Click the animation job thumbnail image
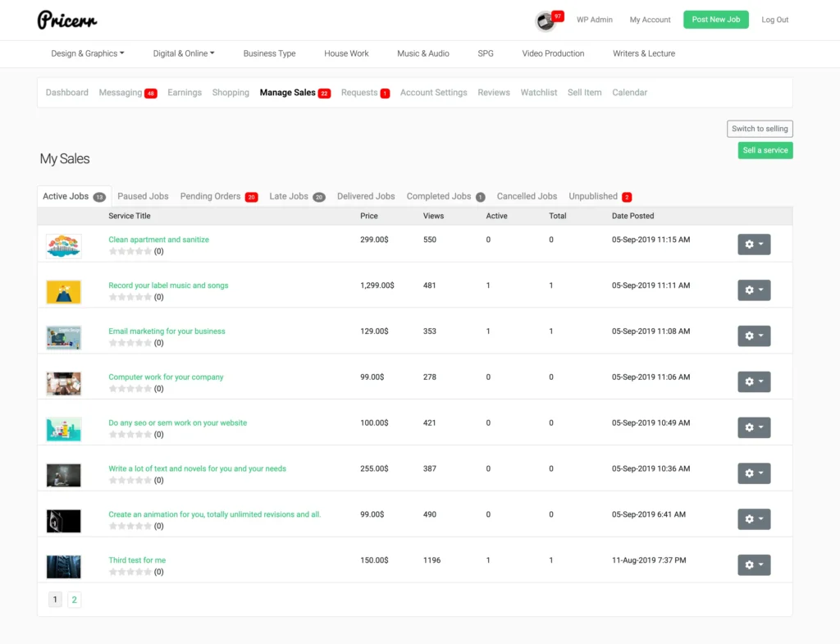Screen dimensions: 840x644 pos(64,521)
